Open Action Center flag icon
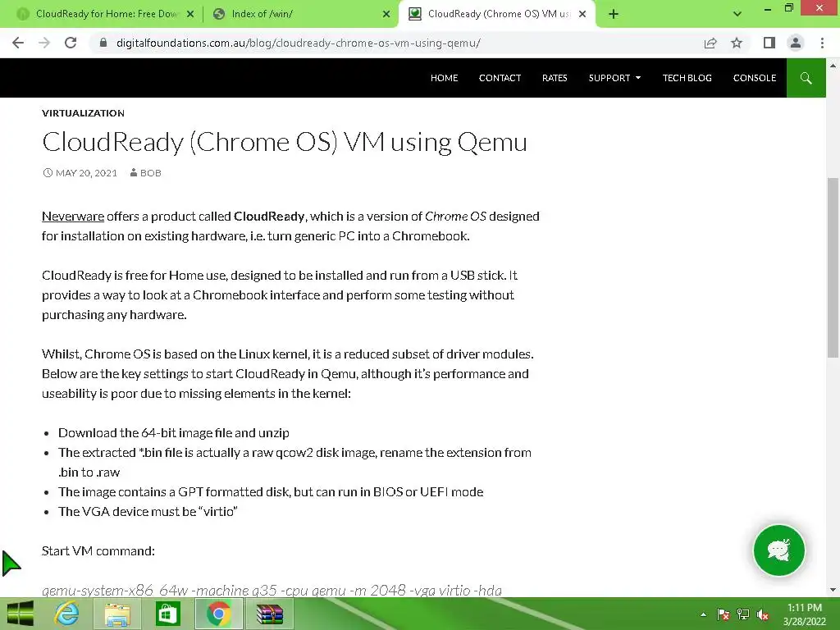The image size is (840, 630). coord(724,614)
